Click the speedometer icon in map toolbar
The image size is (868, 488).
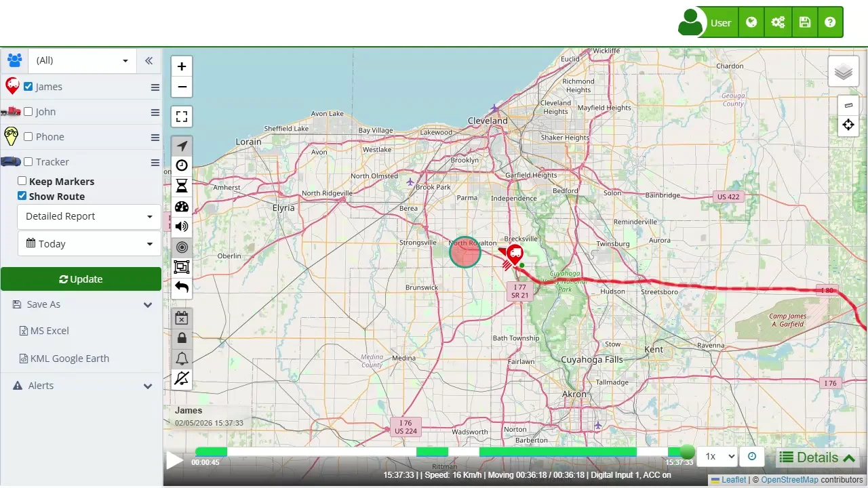pyautogui.click(x=182, y=207)
